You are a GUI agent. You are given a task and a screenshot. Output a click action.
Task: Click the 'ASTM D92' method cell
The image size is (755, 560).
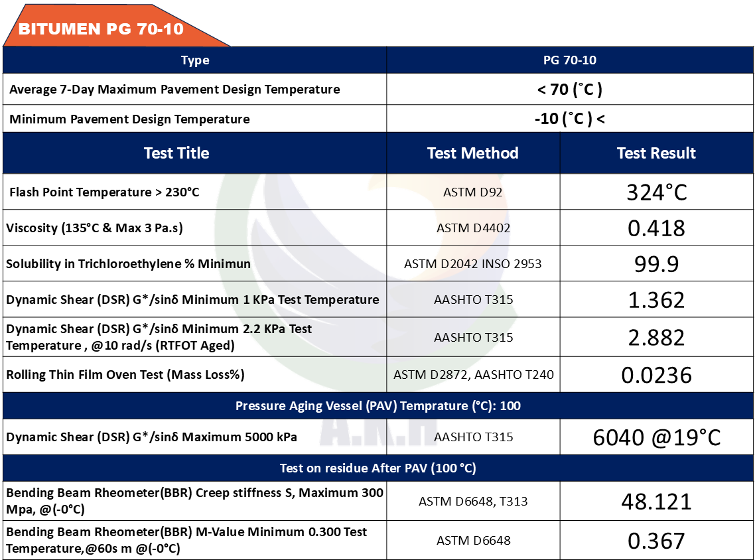click(473, 192)
